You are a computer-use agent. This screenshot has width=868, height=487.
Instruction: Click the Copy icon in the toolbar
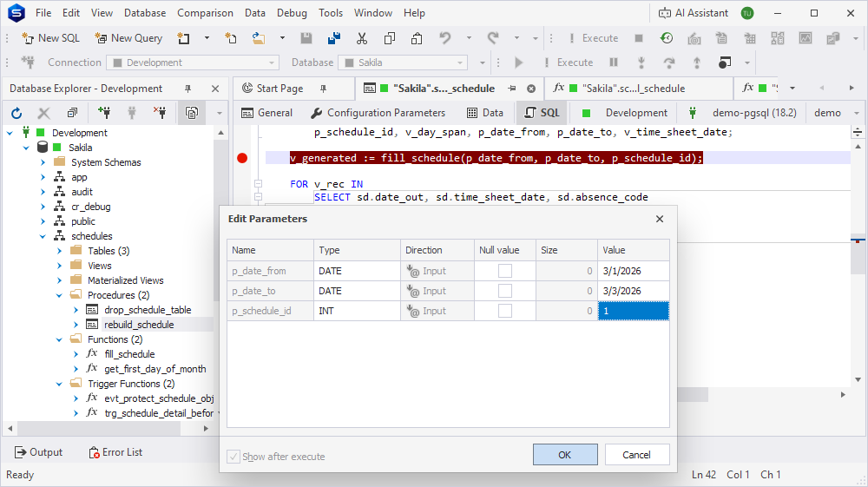click(390, 38)
